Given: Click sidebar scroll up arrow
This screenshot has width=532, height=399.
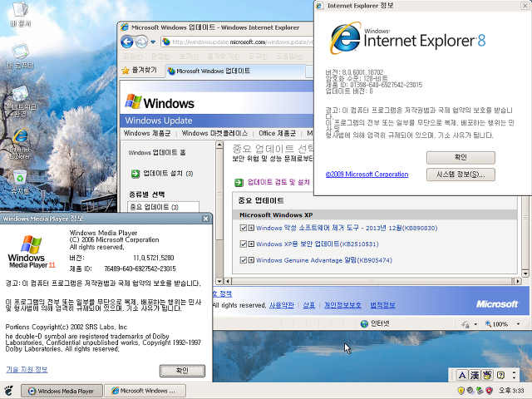Looking at the screenshot, I should (x=219, y=145).
